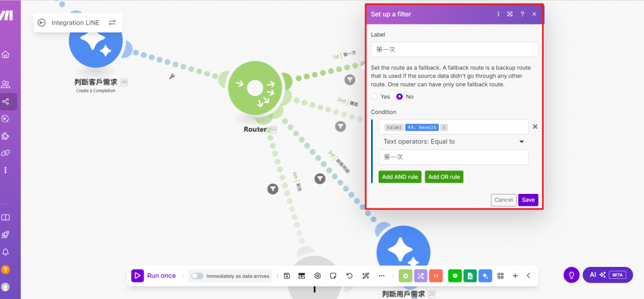The height and width of the screenshot is (299, 644).
Task: Open the Connections chain-link icon in the sidebar
Action: coord(6,153)
